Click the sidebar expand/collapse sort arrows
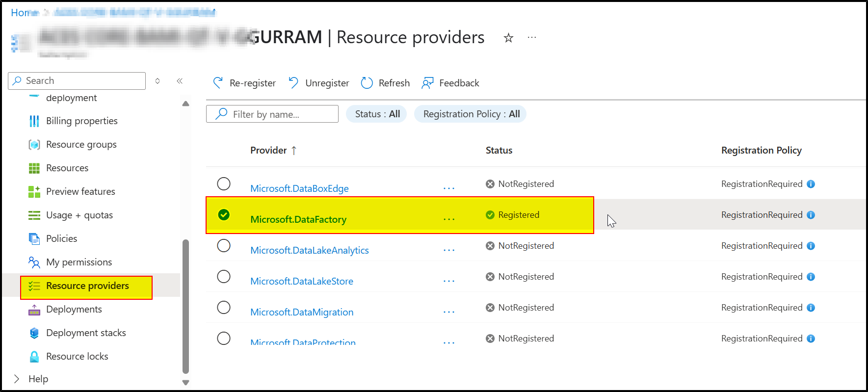 pyautogui.click(x=158, y=81)
